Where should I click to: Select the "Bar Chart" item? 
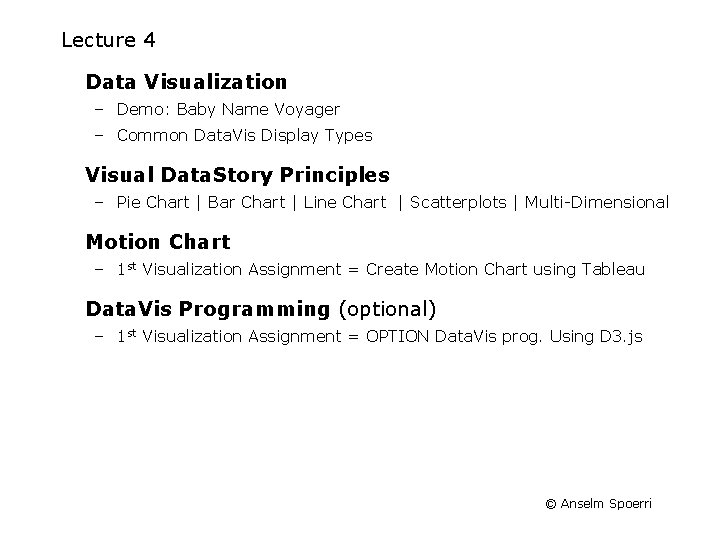(x=245, y=202)
